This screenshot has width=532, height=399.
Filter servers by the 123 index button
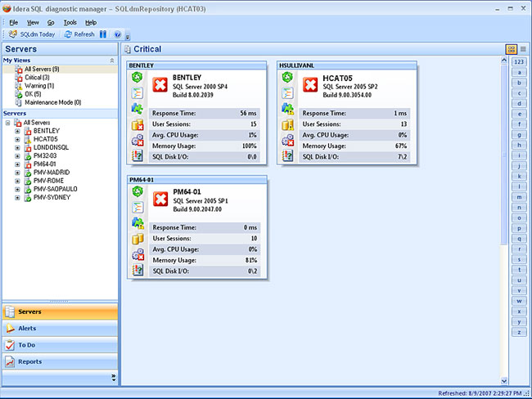point(519,61)
